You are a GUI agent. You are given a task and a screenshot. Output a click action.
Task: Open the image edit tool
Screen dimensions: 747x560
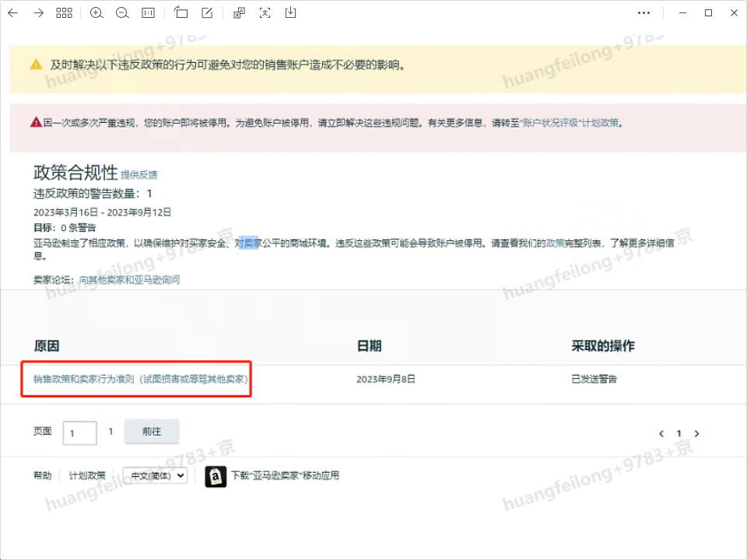(207, 13)
